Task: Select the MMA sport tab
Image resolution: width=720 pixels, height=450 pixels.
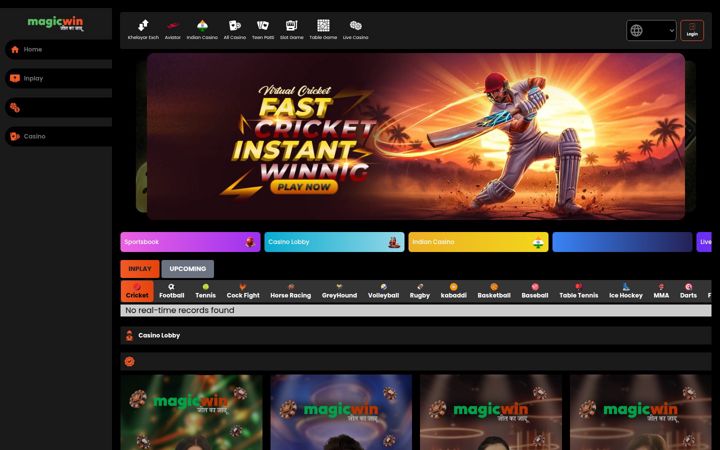Action: [x=661, y=291]
